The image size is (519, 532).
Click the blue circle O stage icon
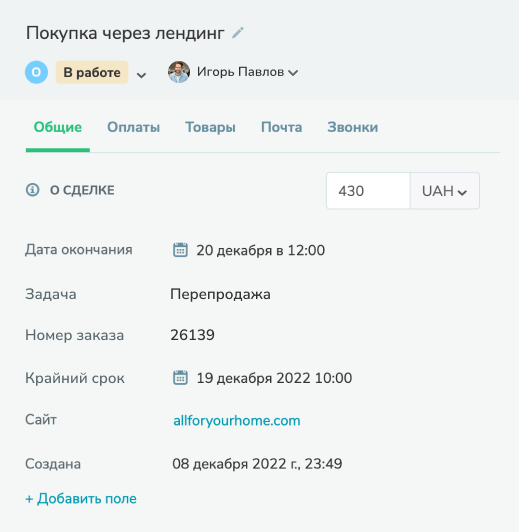tap(36, 72)
